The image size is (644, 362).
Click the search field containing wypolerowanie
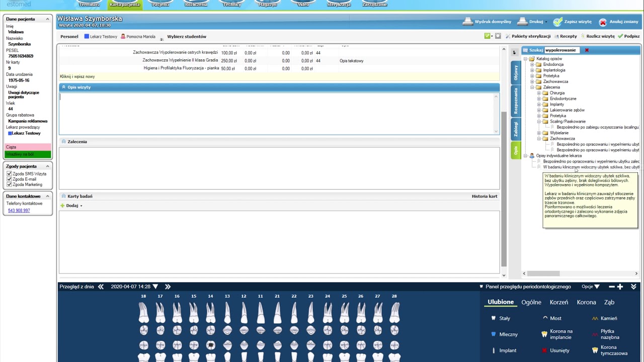point(563,50)
